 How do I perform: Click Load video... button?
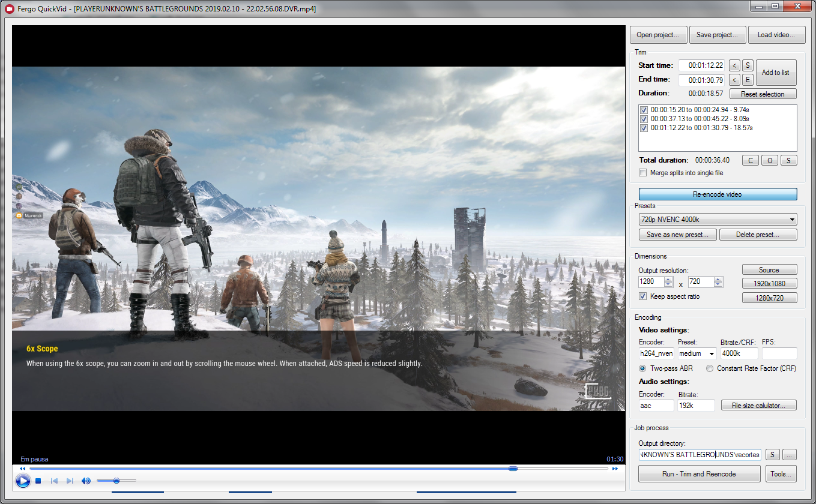776,35
